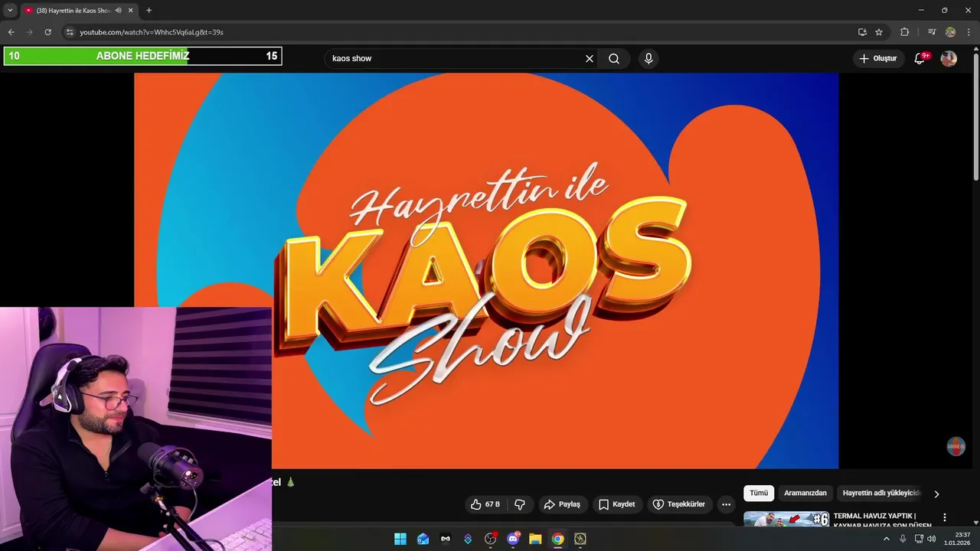980x551 pixels.
Task: Go forward to the next page
Action: 29,32
